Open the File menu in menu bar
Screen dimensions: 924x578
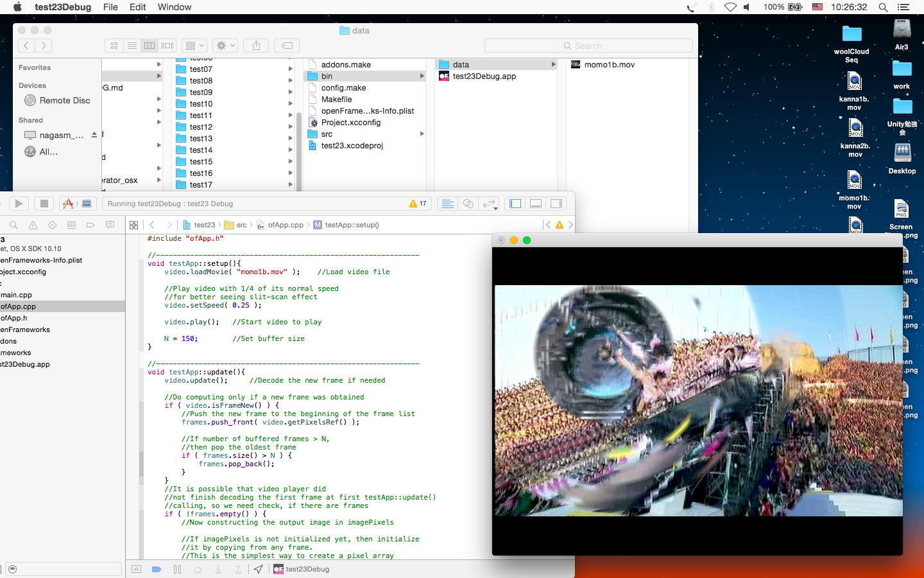(x=110, y=7)
